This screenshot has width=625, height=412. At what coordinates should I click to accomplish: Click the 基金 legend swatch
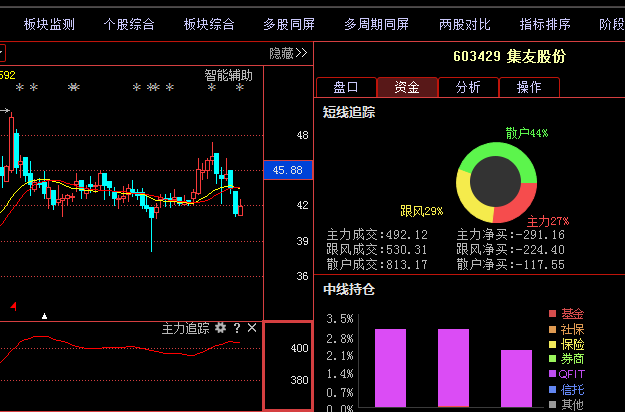[552, 314]
